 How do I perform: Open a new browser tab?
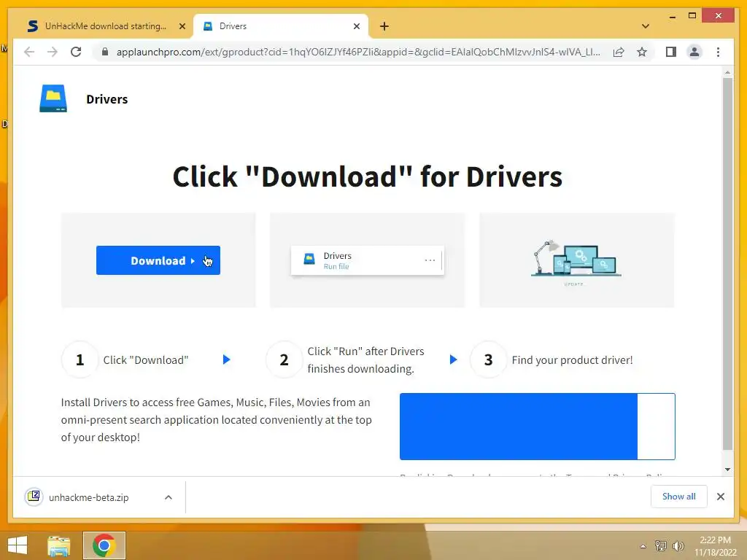[x=384, y=26]
